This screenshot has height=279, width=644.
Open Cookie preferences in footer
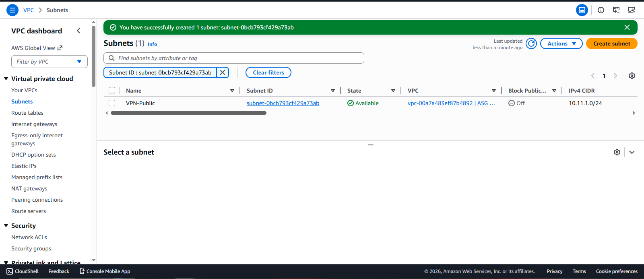coord(617,271)
